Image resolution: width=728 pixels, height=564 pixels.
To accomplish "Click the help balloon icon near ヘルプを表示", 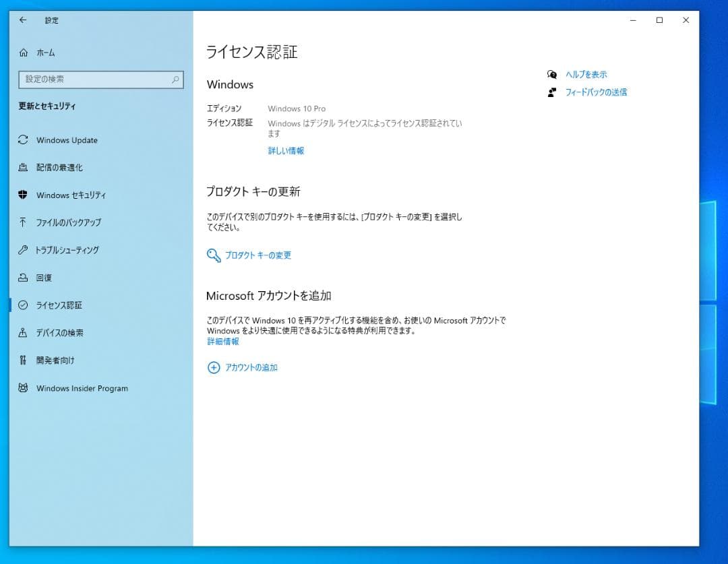I will (552, 75).
